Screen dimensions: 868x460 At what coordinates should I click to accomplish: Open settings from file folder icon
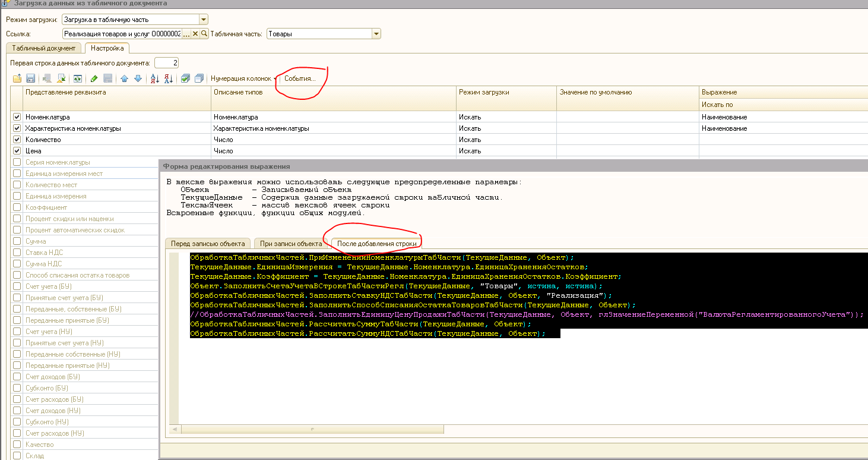coord(17,78)
